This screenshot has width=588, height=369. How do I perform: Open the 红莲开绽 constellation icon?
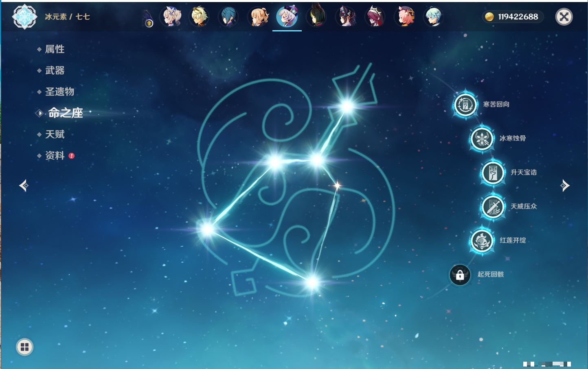(482, 241)
